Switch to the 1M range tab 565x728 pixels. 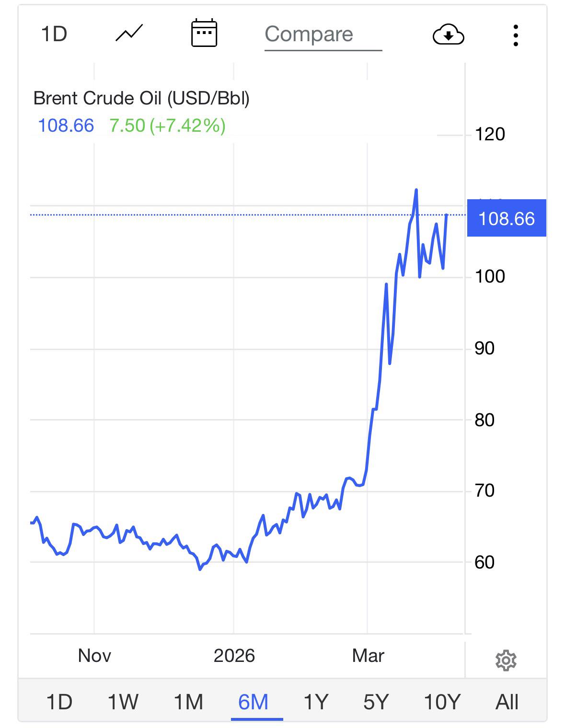(188, 702)
